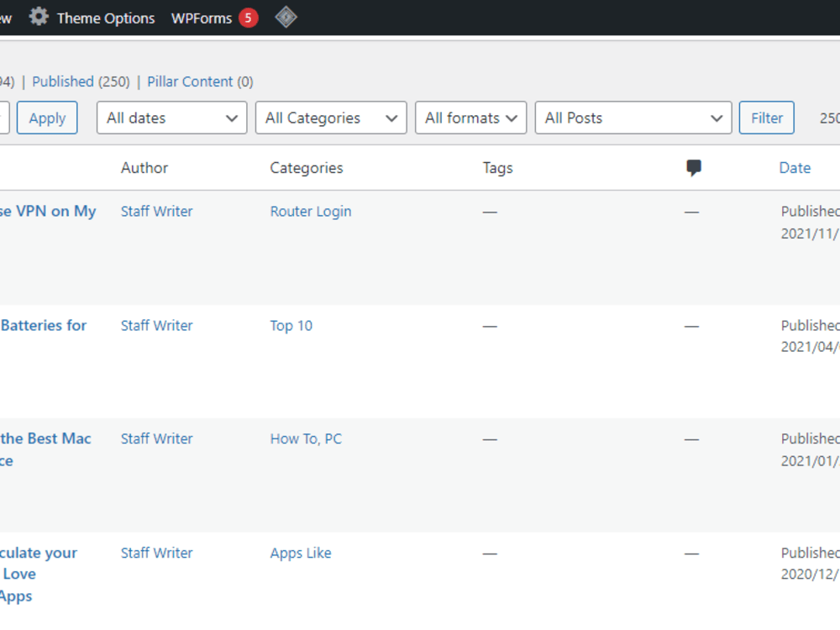Open post titled 'Batteries for'
This screenshot has width=840, height=630.
(x=44, y=325)
